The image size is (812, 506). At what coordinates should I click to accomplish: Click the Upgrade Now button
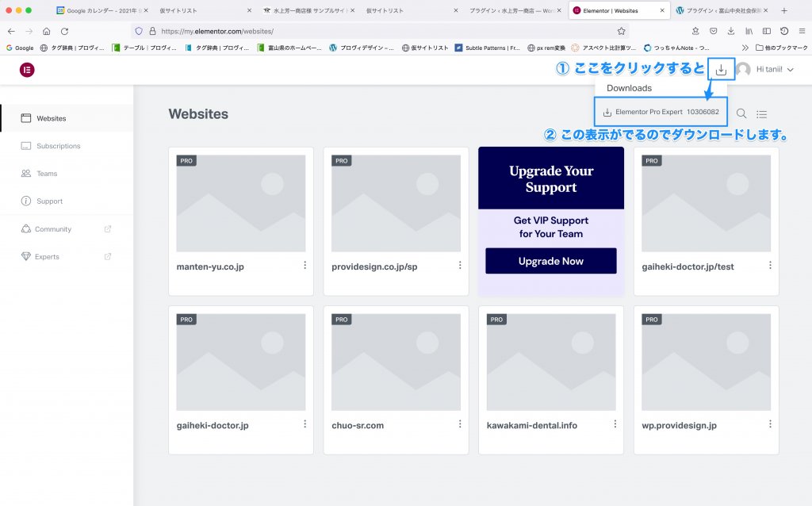pos(550,261)
